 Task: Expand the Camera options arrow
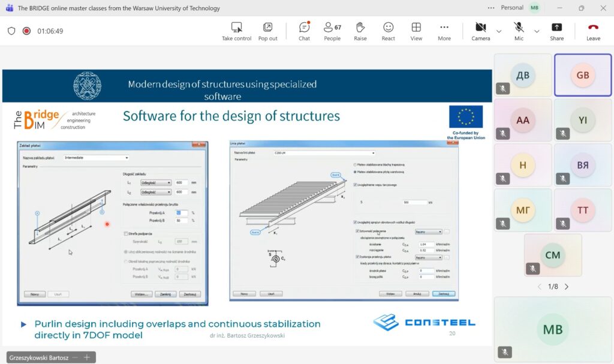click(499, 31)
